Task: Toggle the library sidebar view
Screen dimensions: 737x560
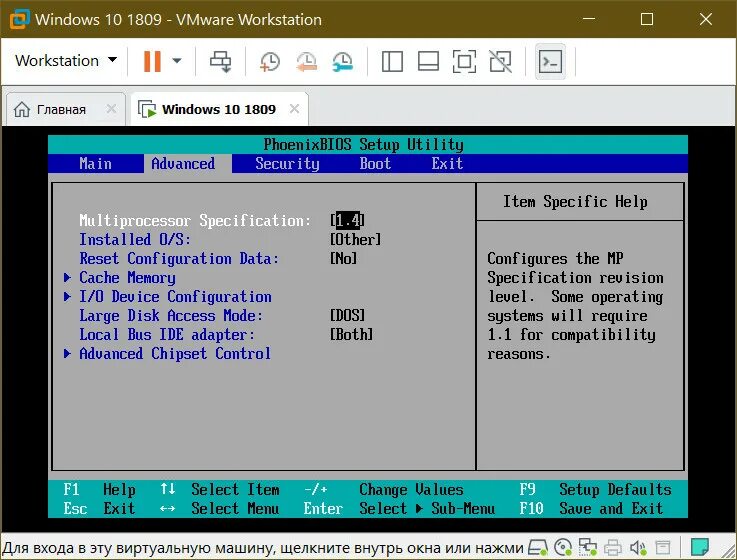Action: click(392, 62)
